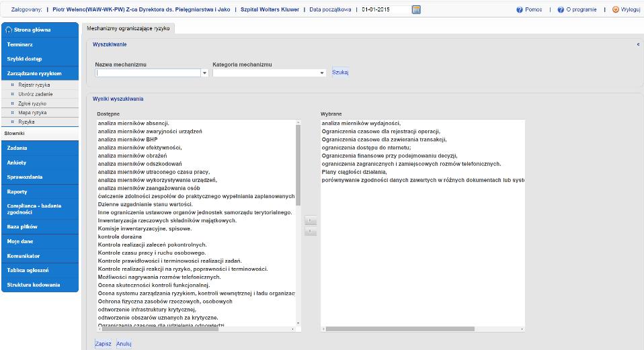Select 'Kontrole czasu pracy i ruchu osobowego'
644x350 pixels.
pos(152,253)
